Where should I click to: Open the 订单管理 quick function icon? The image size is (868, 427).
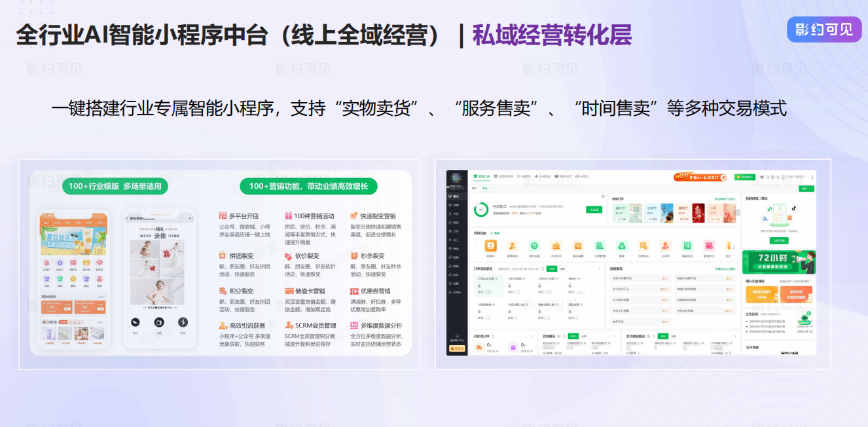(600, 246)
